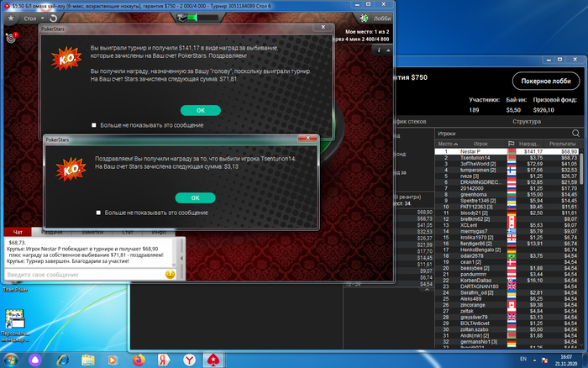Open the media player taskbar icon

click(x=112, y=360)
